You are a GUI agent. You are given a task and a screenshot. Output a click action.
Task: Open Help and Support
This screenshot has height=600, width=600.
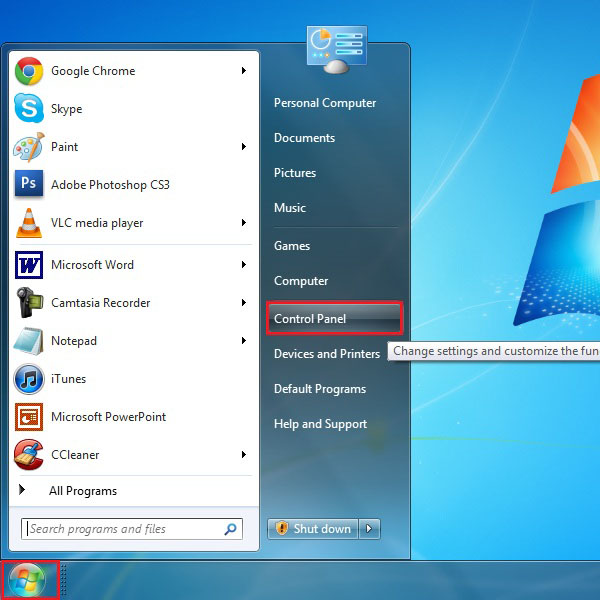[x=320, y=424]
